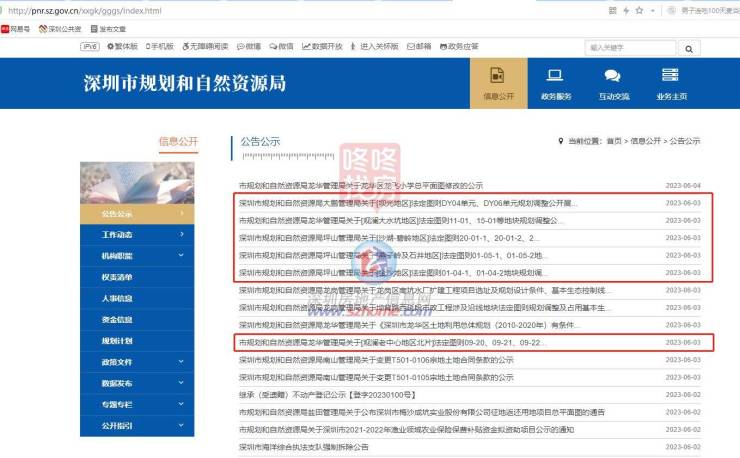Click the search magnifier button
Viewport: 740px width, 458px height.
point(689,47)
